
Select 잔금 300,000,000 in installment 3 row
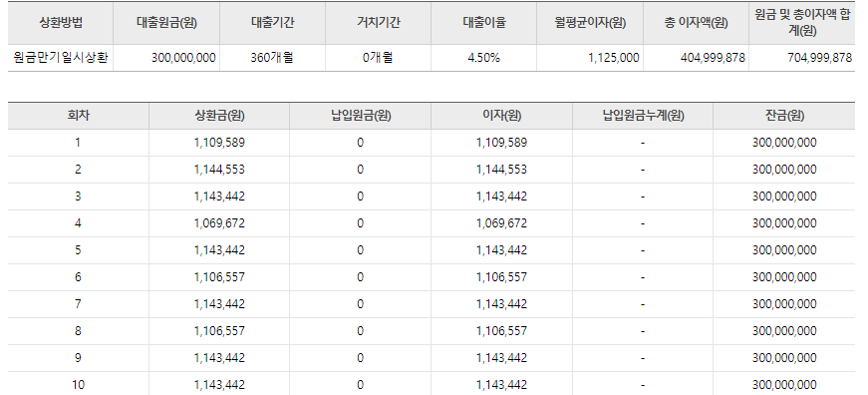pos(784,197)
